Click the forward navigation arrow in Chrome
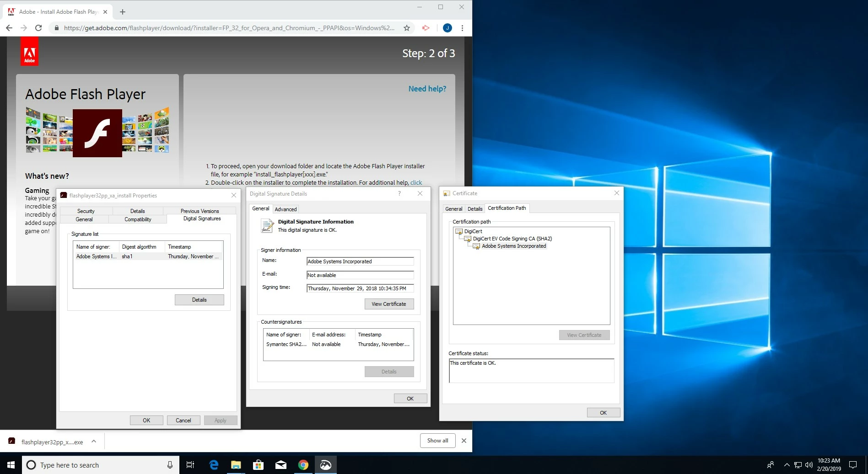Screen dimensions: 868x474 click(24, 28)
